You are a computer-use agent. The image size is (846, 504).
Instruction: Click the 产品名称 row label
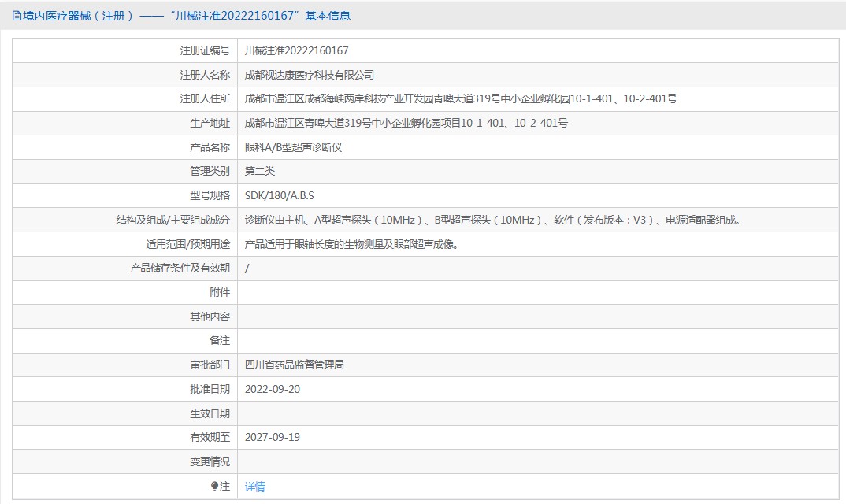[x=210, y=147]
